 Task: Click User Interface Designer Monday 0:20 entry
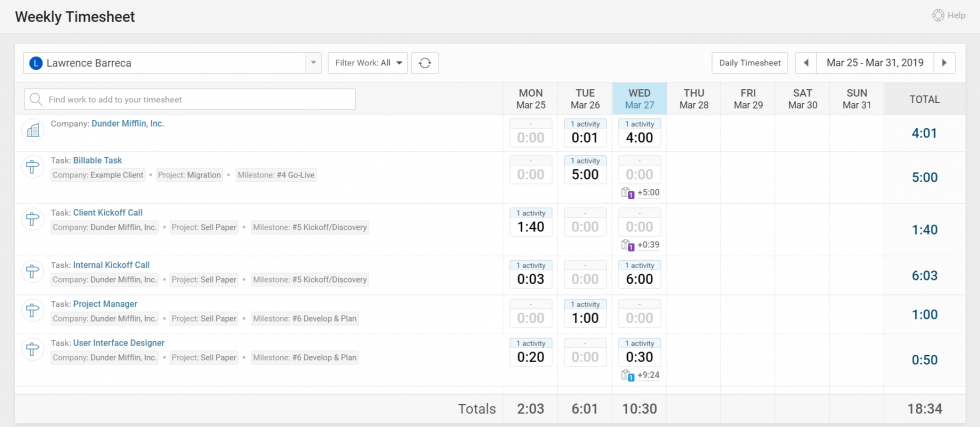click(531, 357)
